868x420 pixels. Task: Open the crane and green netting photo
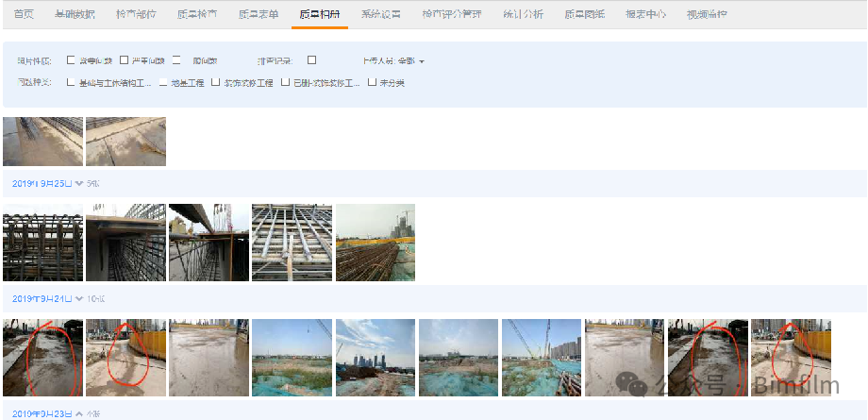click(542, 358)
